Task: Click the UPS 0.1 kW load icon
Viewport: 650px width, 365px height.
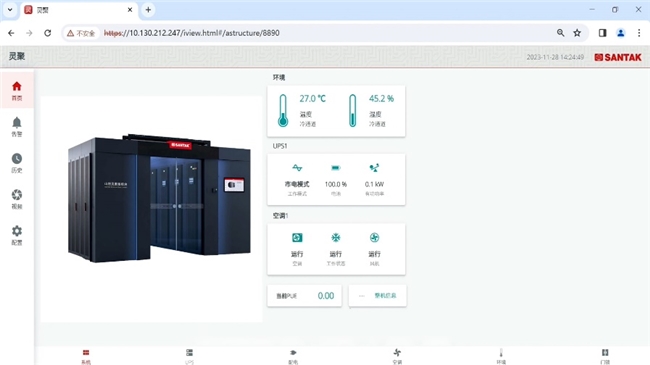Action: tap(374, 168)
